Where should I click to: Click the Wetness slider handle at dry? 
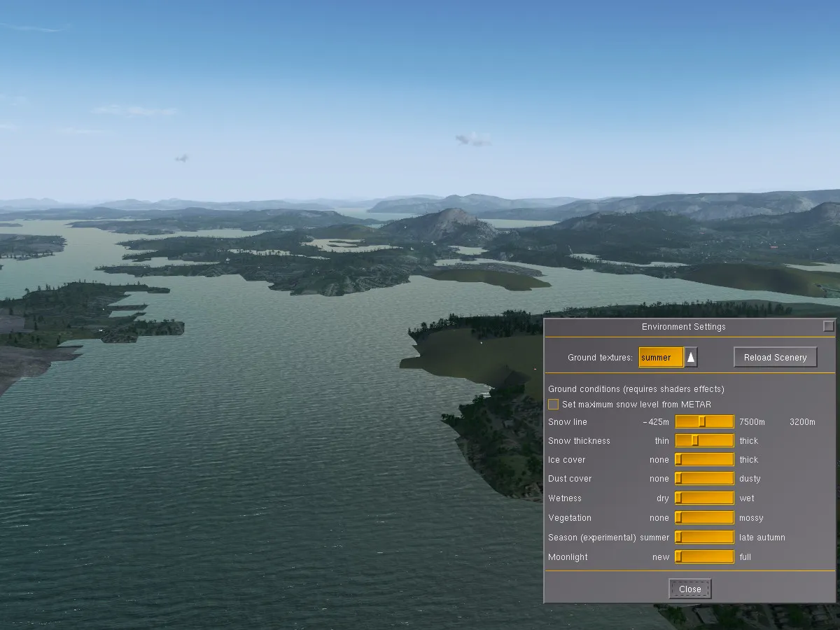(x=678, y=498)
